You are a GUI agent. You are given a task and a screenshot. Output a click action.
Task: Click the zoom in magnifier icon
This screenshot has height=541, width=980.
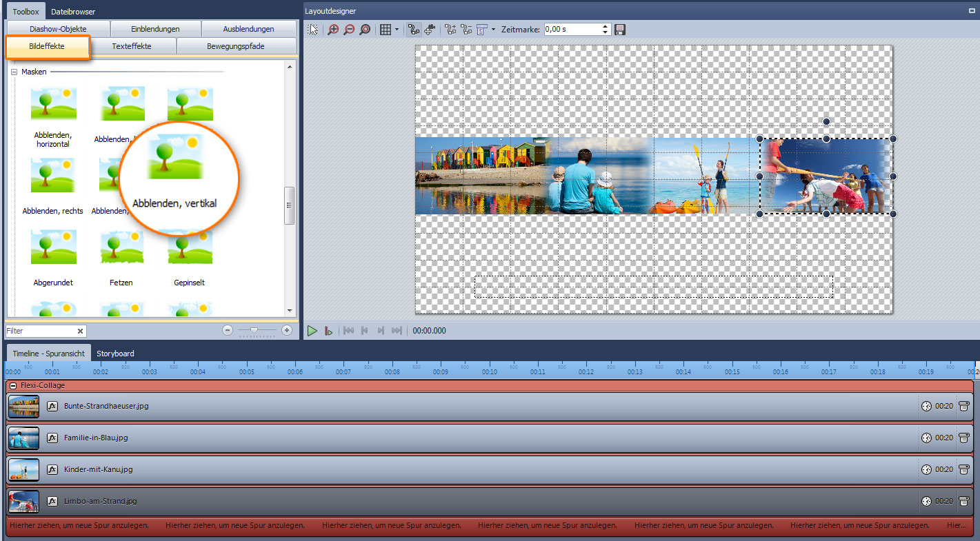333,30
